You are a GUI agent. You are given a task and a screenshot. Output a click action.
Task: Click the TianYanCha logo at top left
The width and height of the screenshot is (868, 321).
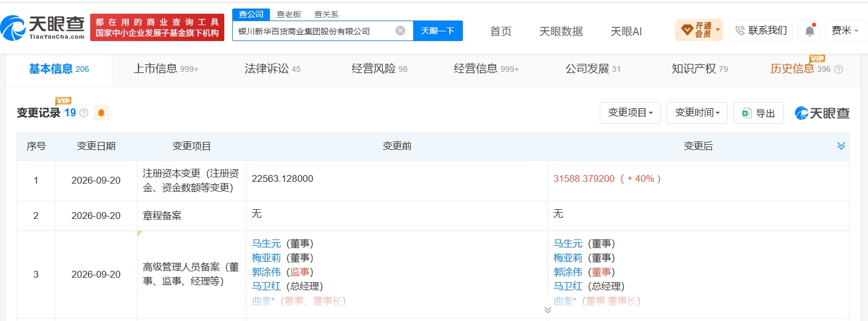point(43,27)
